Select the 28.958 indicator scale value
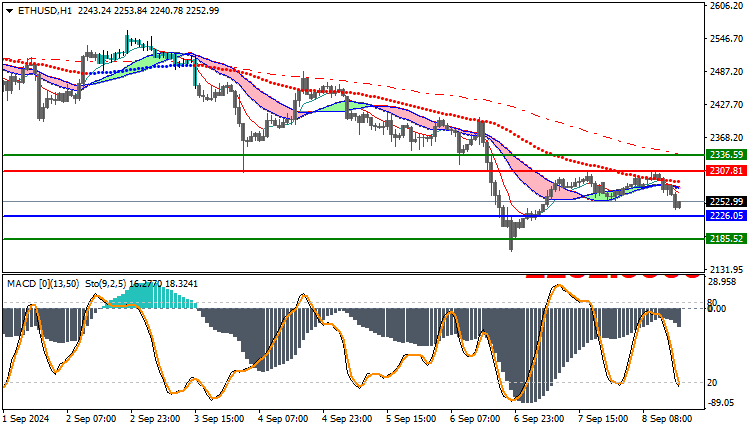Viewport: 750px width, 430px height. [x=722, y=282]
